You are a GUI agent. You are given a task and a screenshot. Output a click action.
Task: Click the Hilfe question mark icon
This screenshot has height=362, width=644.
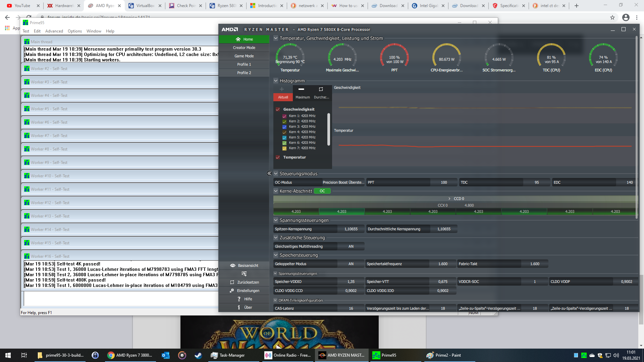click(239, 299)
